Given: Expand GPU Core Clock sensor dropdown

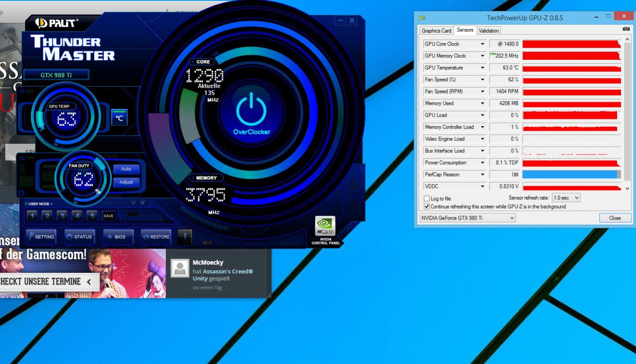Looking at the screenshot, I should pyautogui.click(x=483, y=44).
